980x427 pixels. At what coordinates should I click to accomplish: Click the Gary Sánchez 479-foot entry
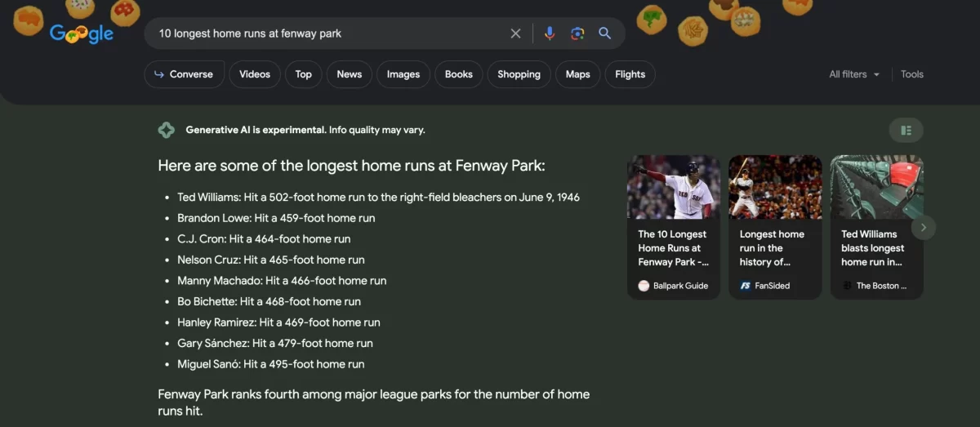coord(275,343)
